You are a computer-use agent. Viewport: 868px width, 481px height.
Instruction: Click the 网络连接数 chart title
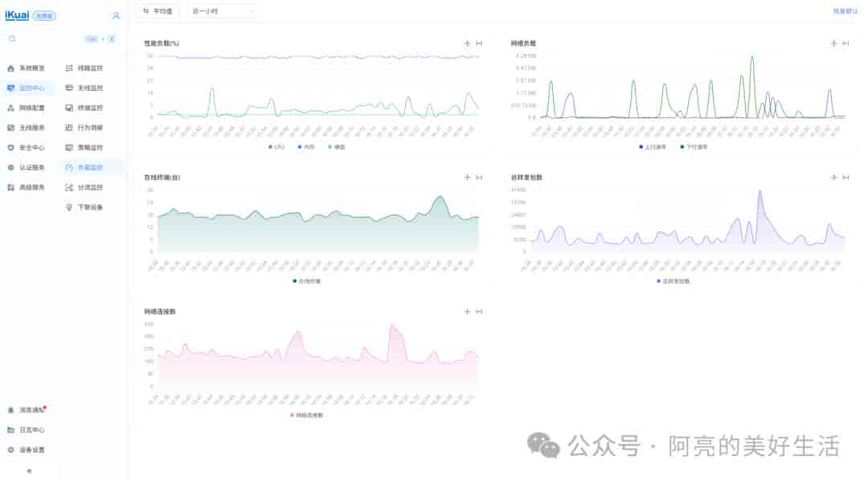[x=160, y=312]
